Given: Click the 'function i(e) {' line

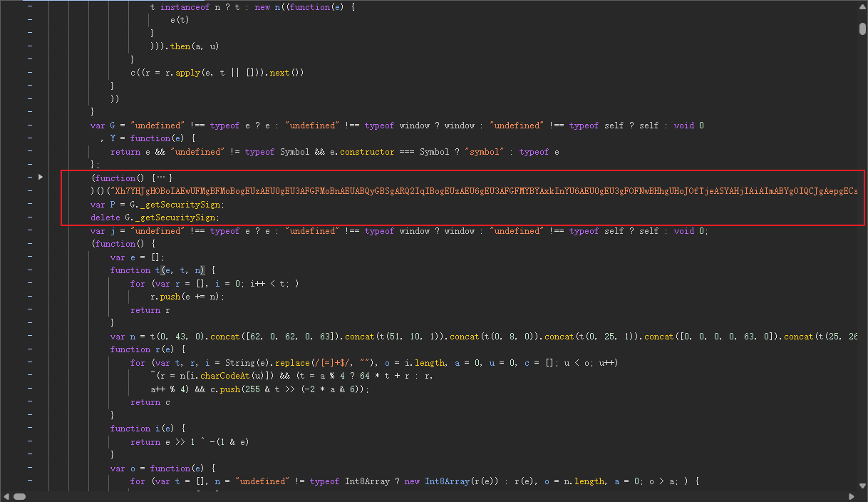Looking at the screenshot, I should tap(148, 429).
